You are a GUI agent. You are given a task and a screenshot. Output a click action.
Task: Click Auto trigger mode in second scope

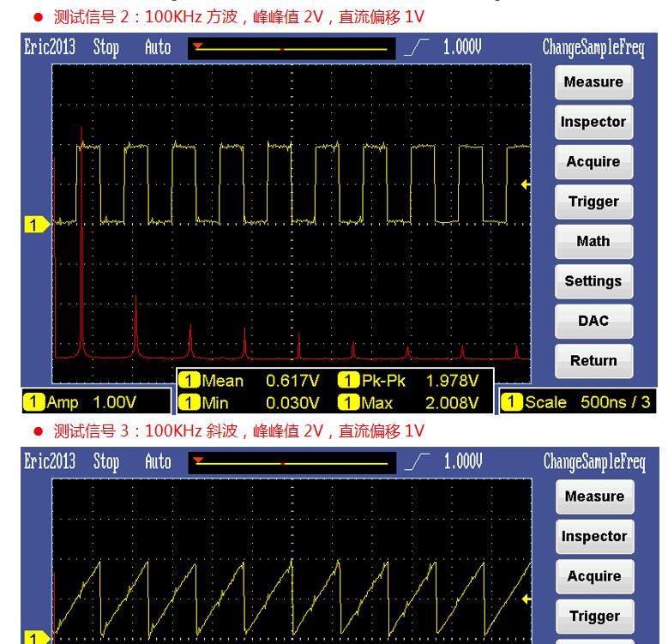(158, 461)
